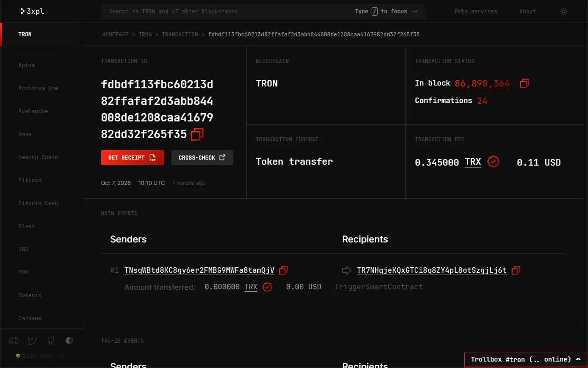This screenshot has height=368, width=588.
Task: Select Aptos in the sidebar
Action: tap(27, 65)
